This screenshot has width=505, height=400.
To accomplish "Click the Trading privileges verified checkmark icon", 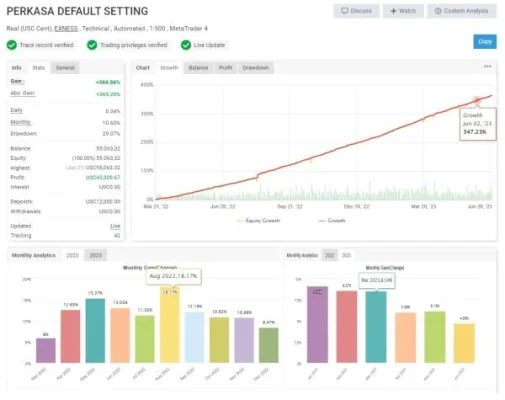I will coord(92,45).
